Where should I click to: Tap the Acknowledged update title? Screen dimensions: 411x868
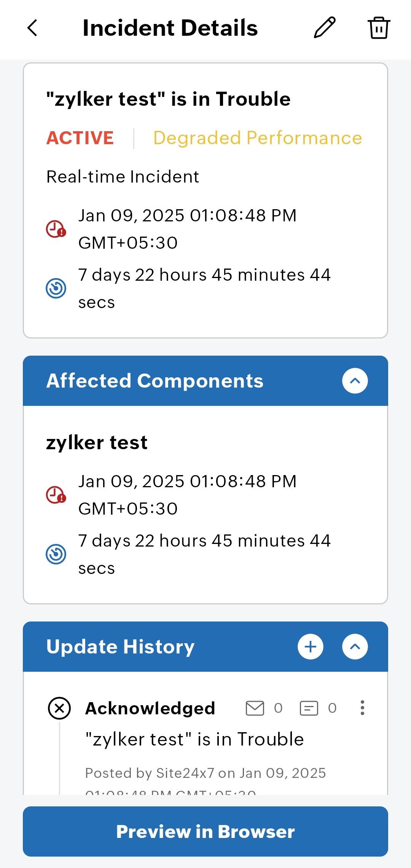click(x=150, y=708)
